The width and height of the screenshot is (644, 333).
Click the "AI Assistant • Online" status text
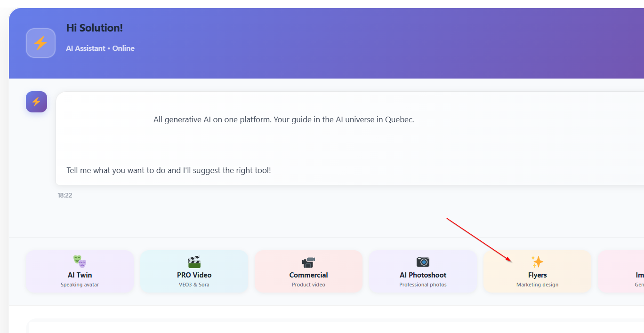tap(100, 48)
